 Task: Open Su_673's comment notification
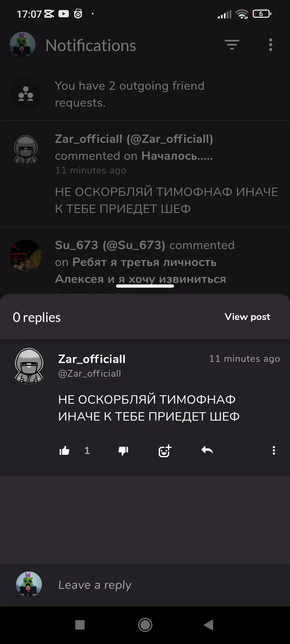click(x=145, y=262)
